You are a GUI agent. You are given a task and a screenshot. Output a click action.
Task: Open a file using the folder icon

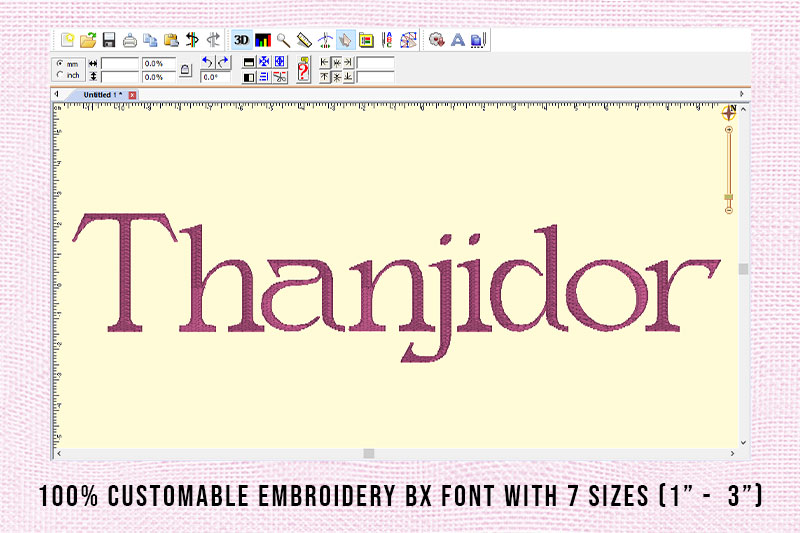click(x=88, y=40)
